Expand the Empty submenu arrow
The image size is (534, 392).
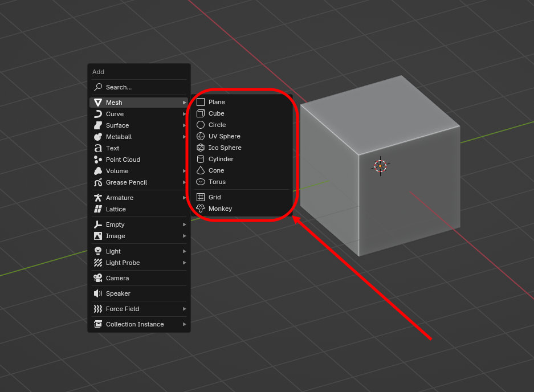184,225
